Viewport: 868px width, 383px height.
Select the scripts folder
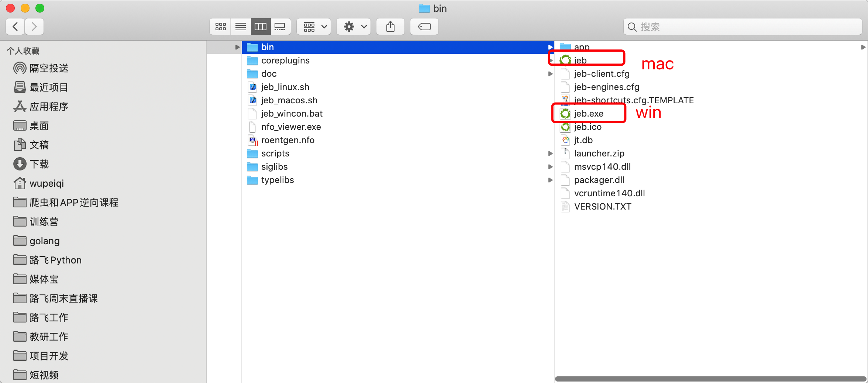pos(268,153)
